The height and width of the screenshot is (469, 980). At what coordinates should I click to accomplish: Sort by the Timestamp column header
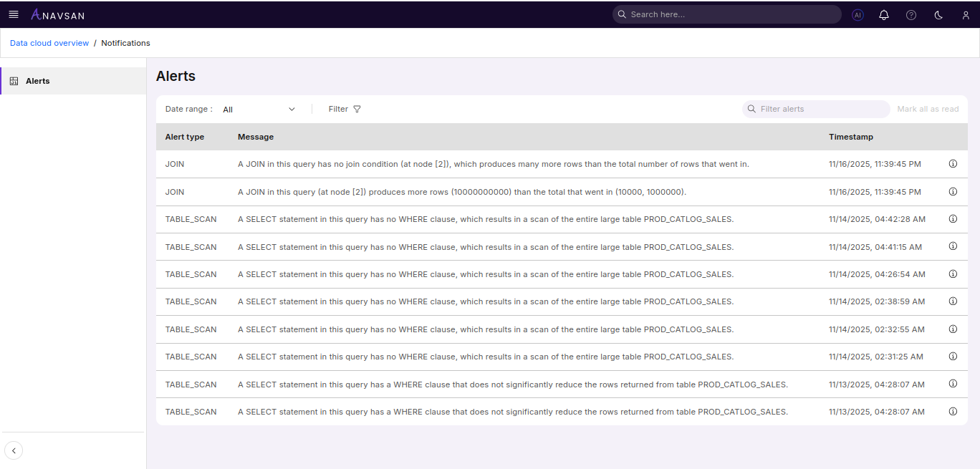(851, 137)
